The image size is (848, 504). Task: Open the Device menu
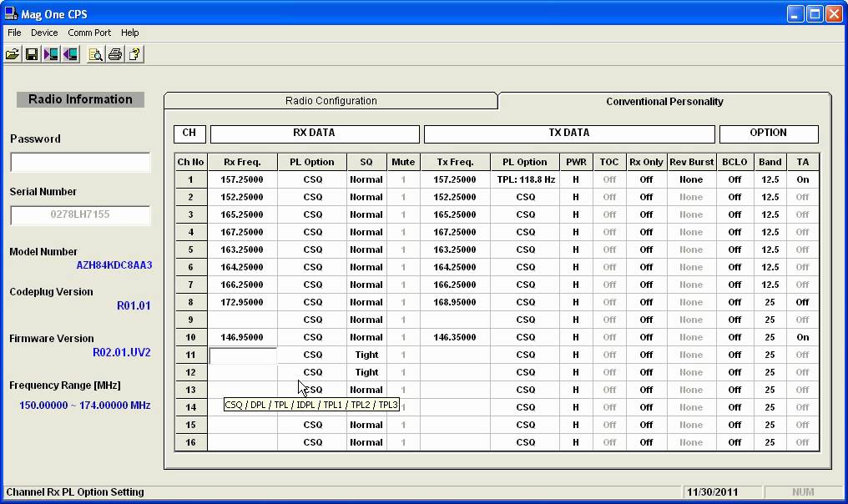[44, 33]
